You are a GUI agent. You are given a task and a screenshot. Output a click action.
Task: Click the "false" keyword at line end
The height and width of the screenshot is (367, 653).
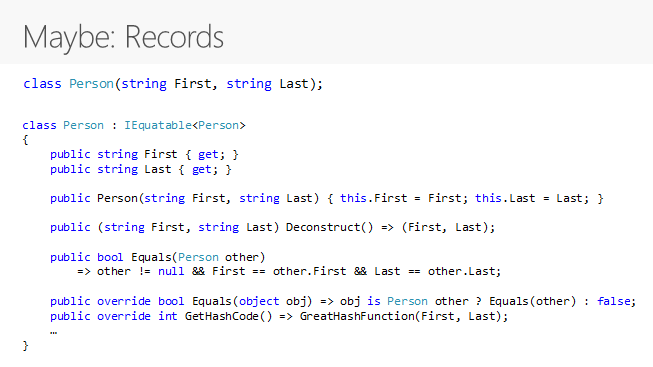point(614,301)
